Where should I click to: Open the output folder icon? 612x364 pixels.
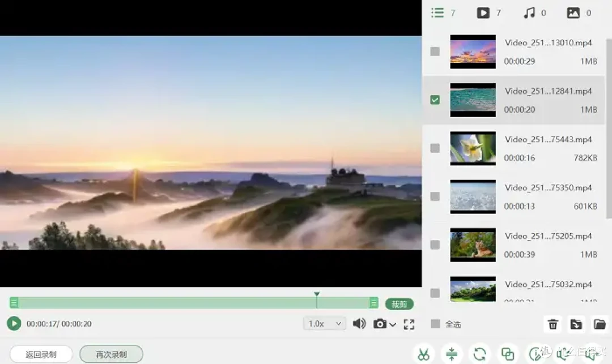coord(600,324)
